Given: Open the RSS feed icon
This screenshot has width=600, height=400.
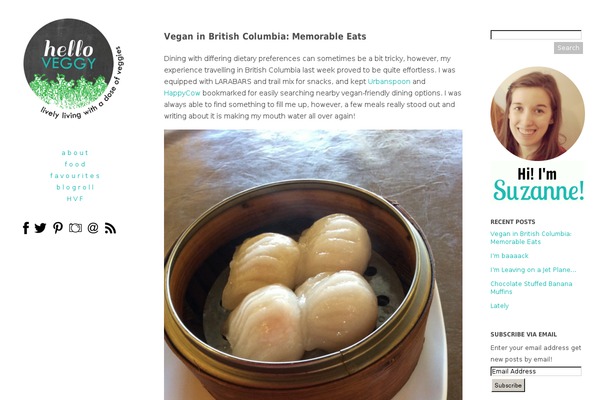Looking at the screenshot, I should (110, 228).
